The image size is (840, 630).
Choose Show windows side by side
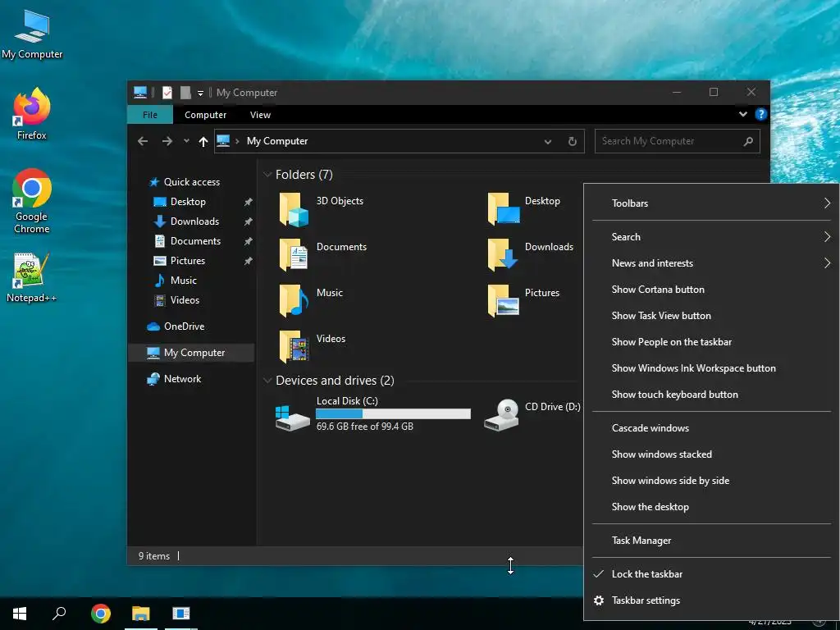tap(711, 481)
